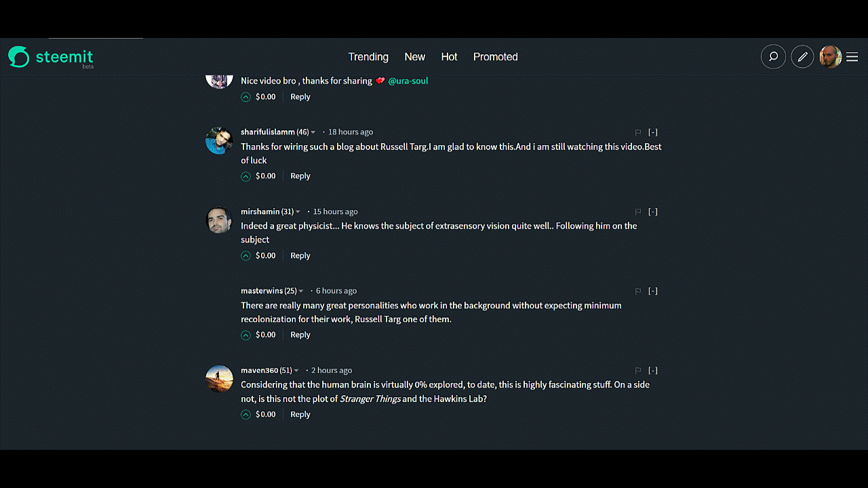Flag maven360's comment
868x488 pixels.
pyautogui.click(x=637, y=371)
